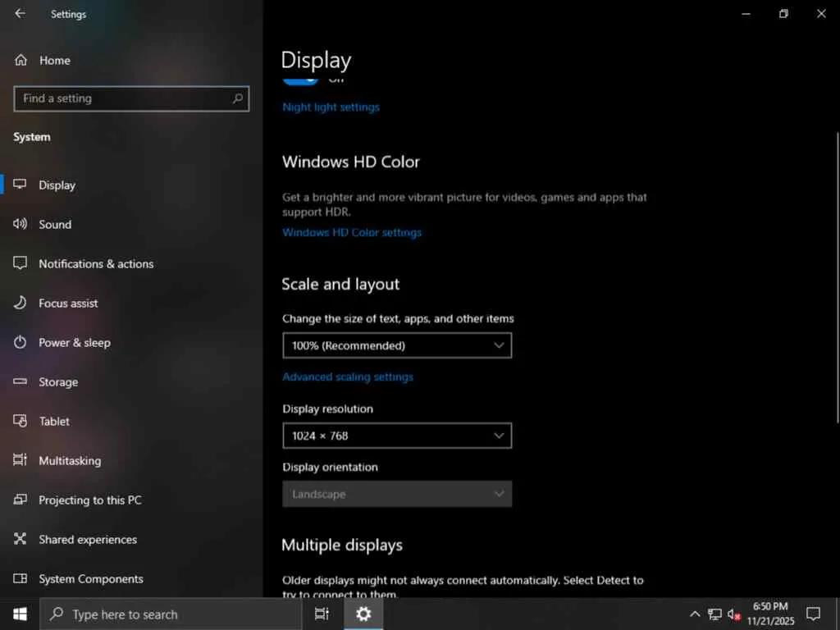This screenshot has width=840, height=630.
Task: Click the chevron in the resolution dropdown
Action: pyautogui.click(x=499, y=436)
